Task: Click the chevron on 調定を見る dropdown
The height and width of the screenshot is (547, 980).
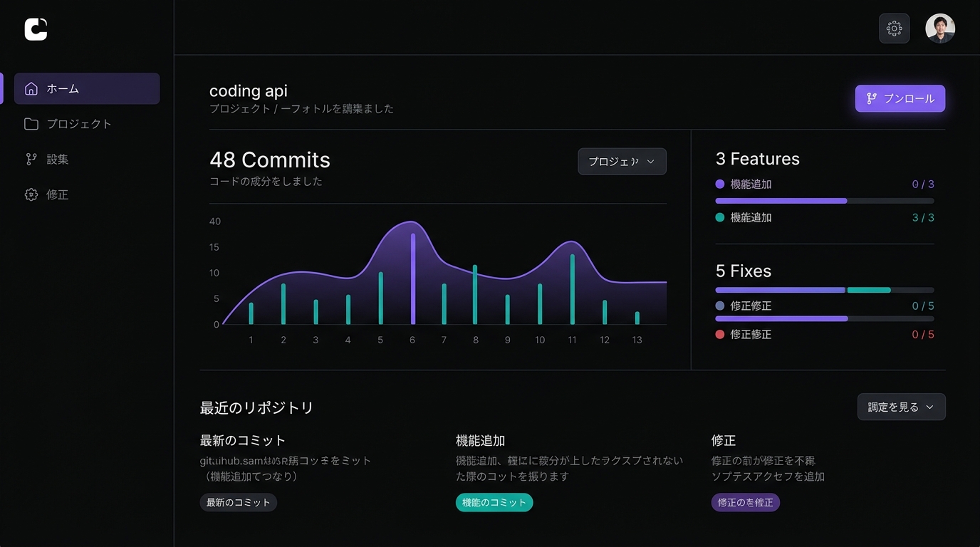Action: 929,407
